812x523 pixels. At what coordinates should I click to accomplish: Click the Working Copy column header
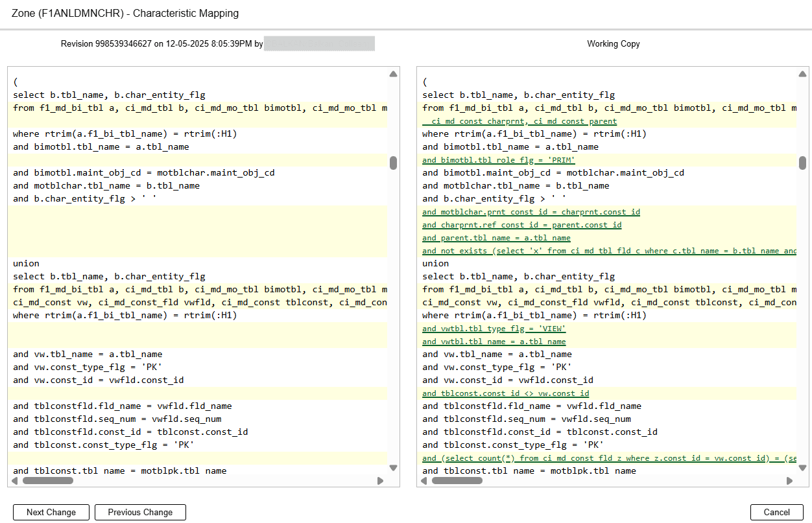613,44
